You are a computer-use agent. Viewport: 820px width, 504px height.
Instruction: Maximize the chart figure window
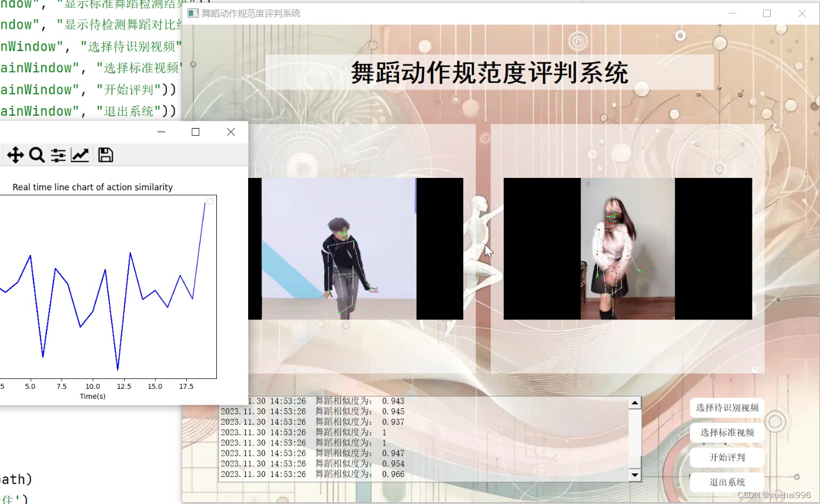click(196, 132)
